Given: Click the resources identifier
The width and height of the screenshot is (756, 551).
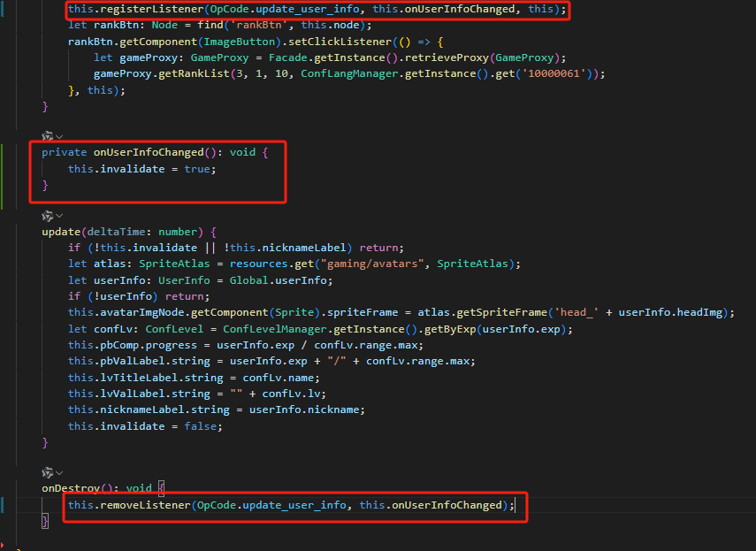Looking at the screenshot, I should click(259, 264).
